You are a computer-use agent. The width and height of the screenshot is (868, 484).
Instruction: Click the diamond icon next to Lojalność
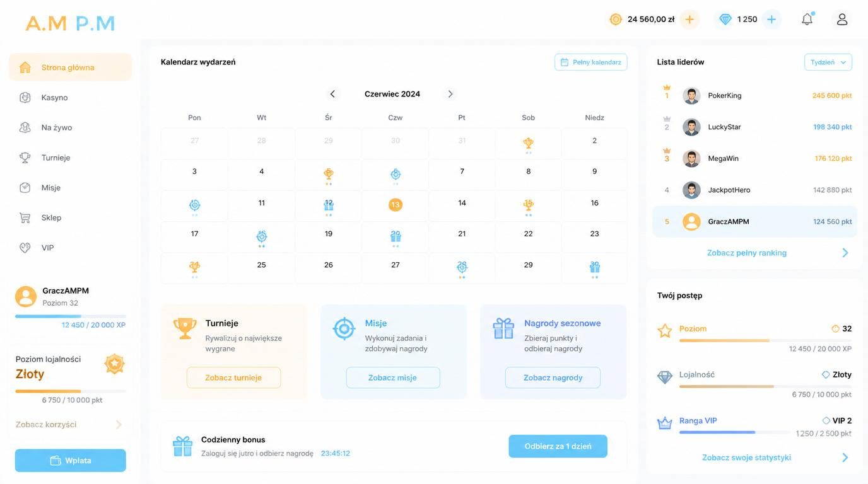[x=665, y=377]
